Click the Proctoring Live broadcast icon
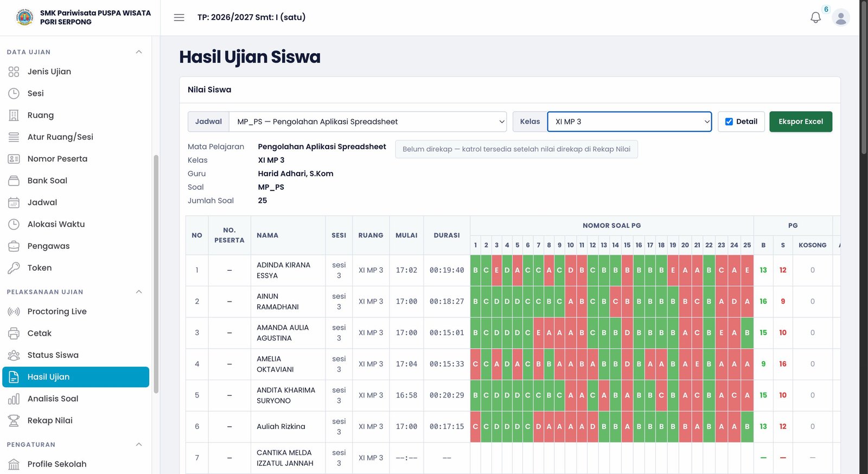 14,311
